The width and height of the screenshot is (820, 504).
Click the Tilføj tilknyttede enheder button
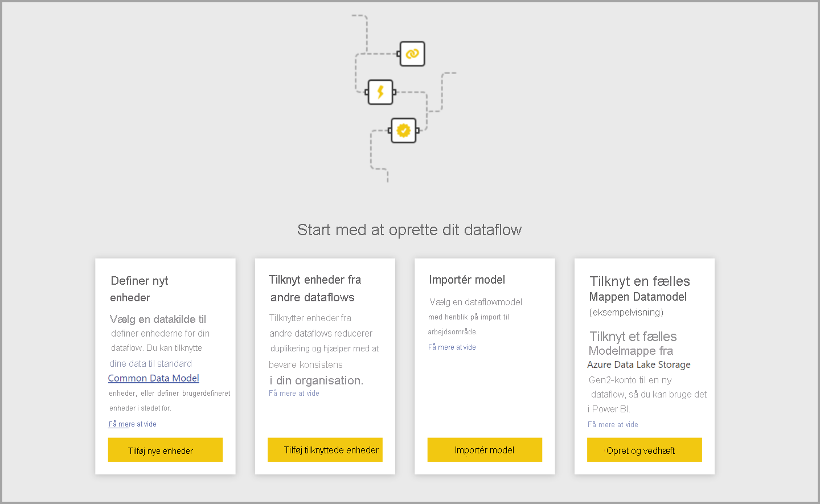click(x=325, y=450)
